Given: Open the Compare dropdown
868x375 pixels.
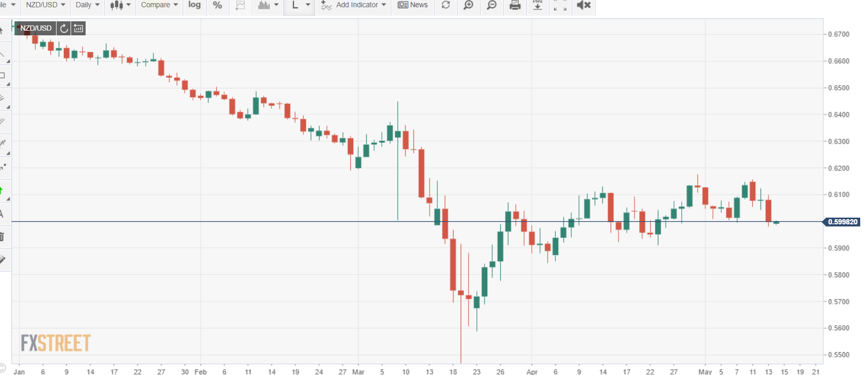Looking at the screenshot, I should tap(159, 5).
